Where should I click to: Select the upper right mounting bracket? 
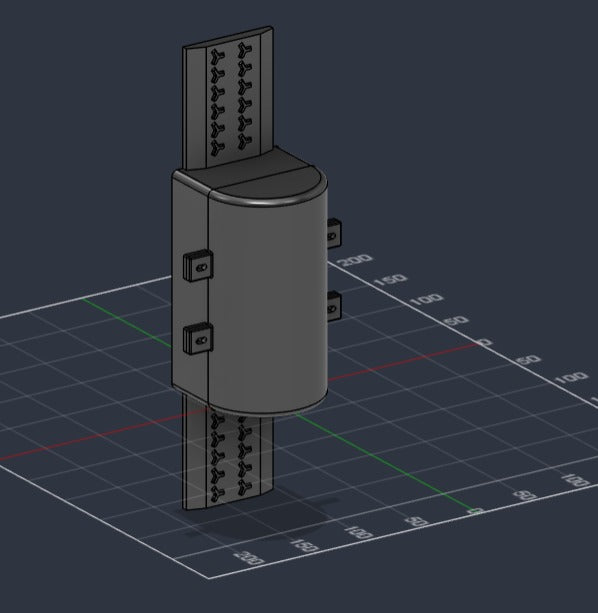coord(334,233)
